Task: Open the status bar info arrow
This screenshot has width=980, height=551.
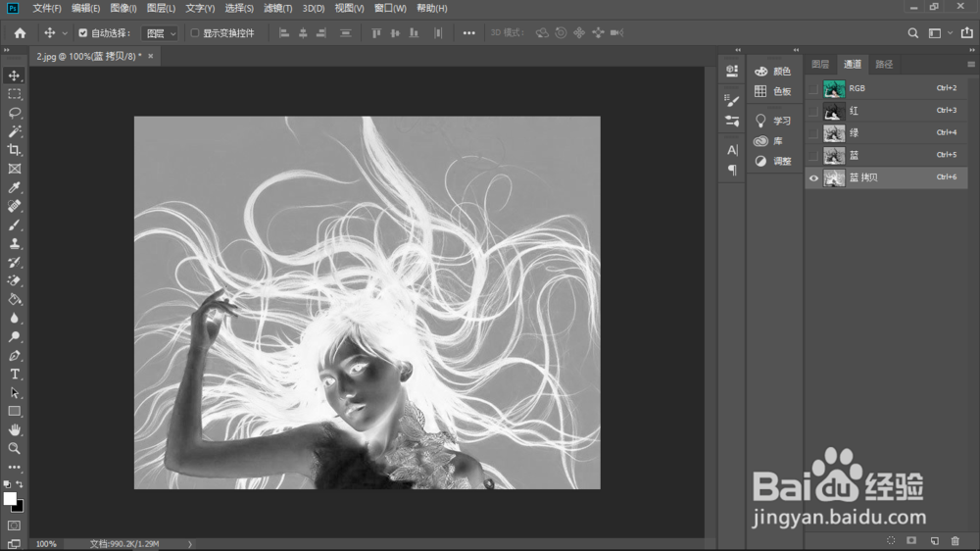Action: click(190, 544)
